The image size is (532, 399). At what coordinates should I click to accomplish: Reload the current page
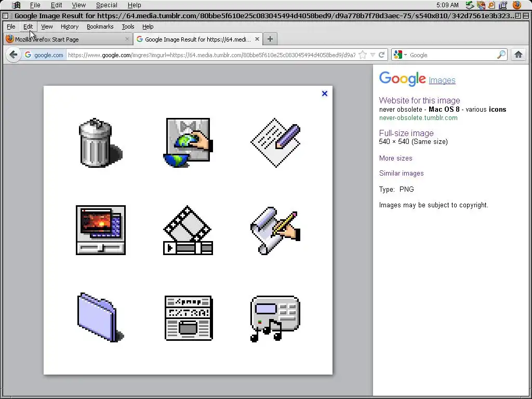(x=381, y=55)
